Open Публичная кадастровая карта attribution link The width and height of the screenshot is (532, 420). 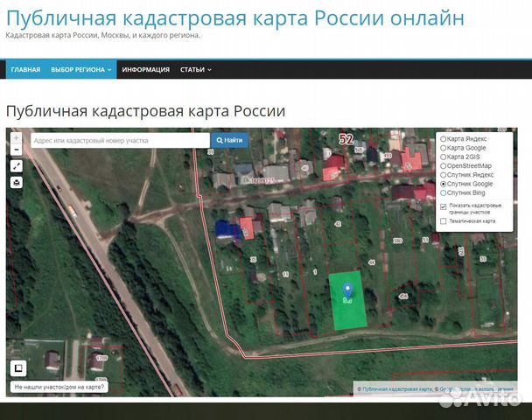pyautogui.click(x=397, y=389)
